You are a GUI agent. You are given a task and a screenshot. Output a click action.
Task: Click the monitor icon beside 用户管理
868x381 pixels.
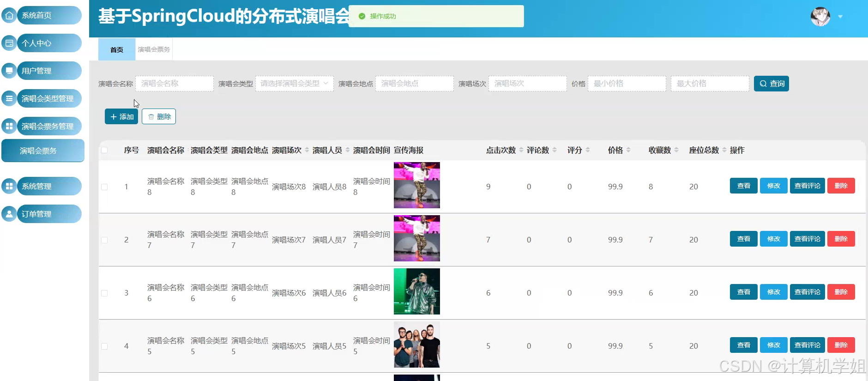coord(9,71)
